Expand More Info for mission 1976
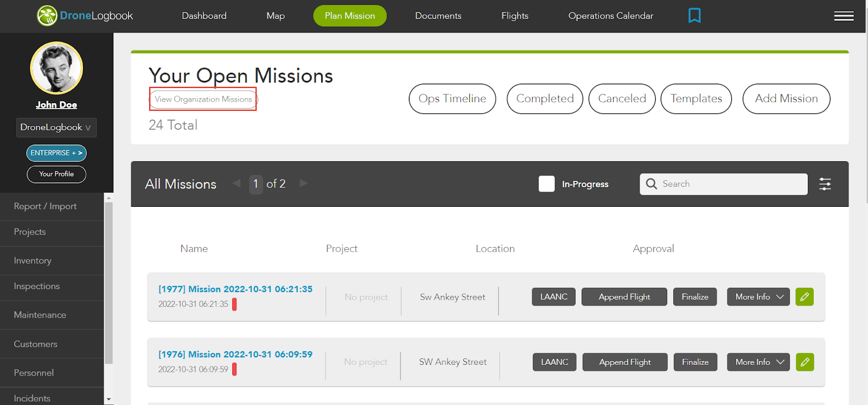 pos(758,362)
